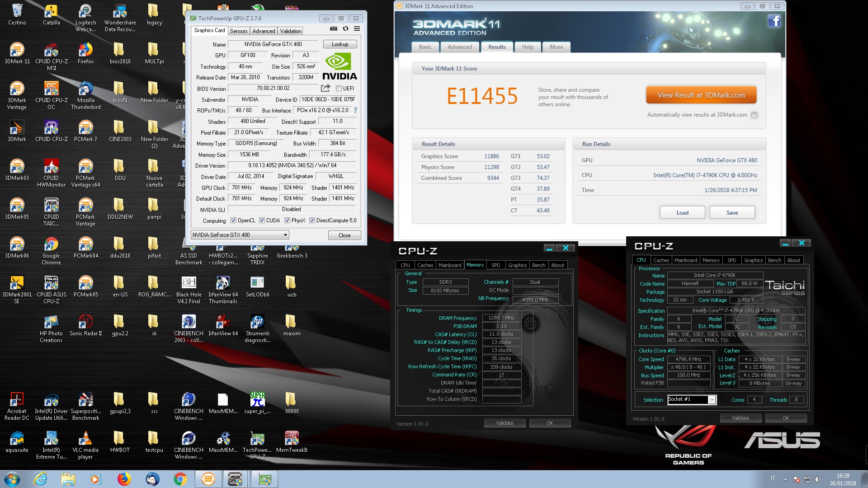Open the Socket #1 selection dropdown in CPU-Z

692,399
